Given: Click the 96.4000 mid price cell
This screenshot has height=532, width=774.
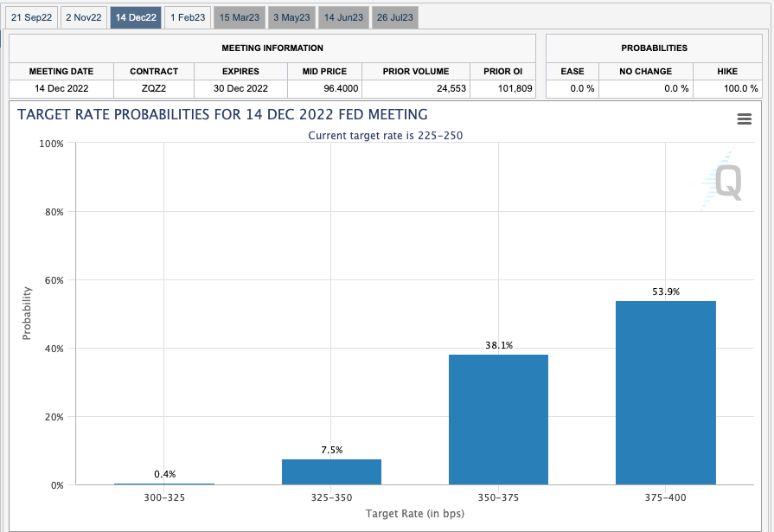Looking at the screenshot, I should [x=324, y=88].
